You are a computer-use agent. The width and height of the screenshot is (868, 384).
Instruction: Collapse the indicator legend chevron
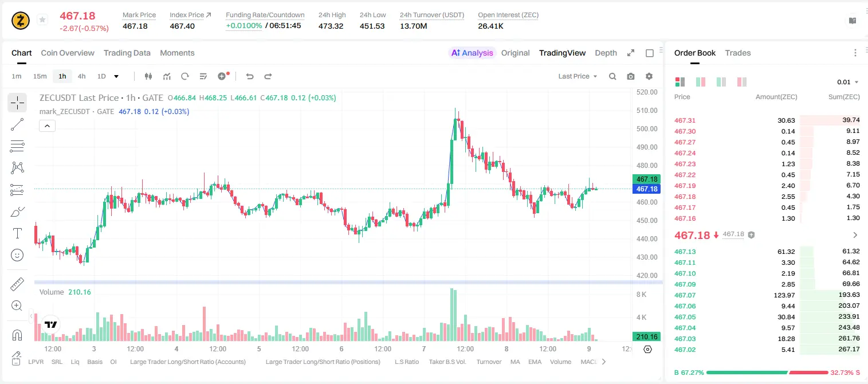[47, 126]
